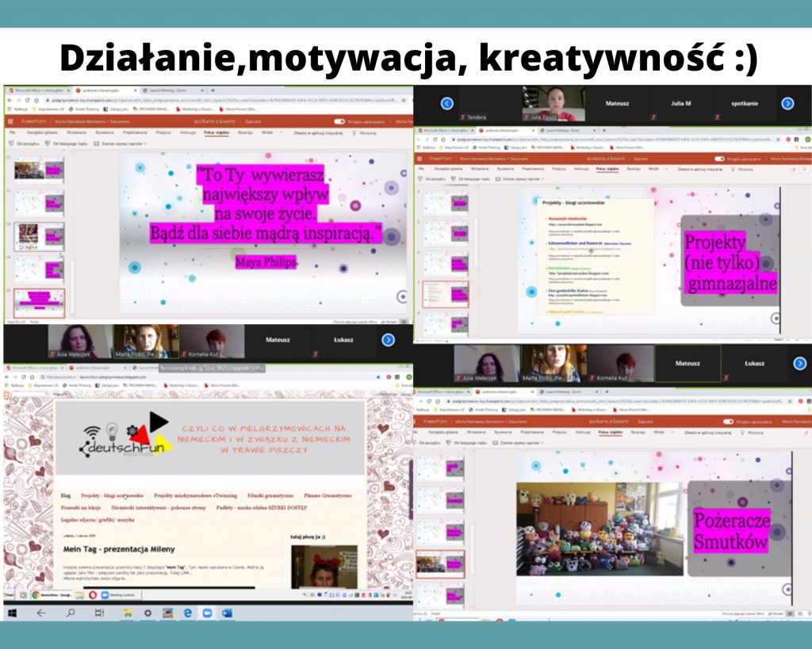Show next Zoom participants in bottom-left strip
The height and width of the screenshot is (649, 812).
click(x=388, y=340)
